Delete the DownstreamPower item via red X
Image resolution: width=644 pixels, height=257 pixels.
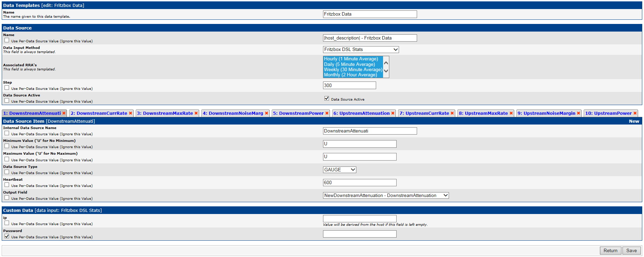(x=327, y=113)
